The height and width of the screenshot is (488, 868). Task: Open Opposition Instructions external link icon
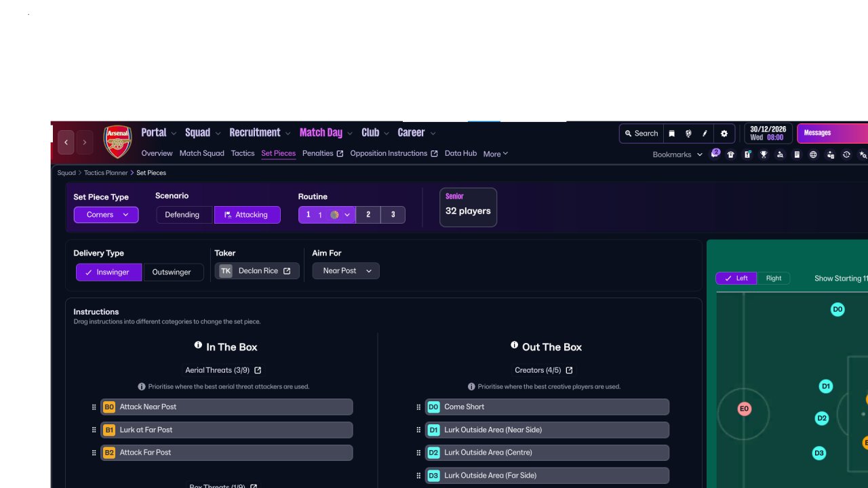[x=434, y=154]
